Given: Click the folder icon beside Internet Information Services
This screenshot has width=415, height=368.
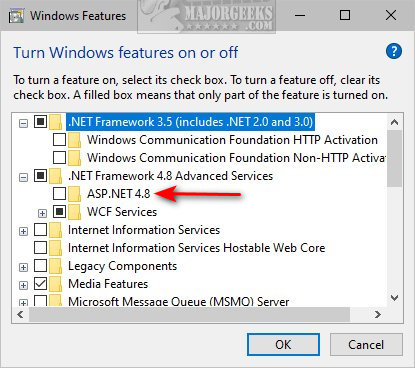Looking at the screenshot, I should click(56, 230).
